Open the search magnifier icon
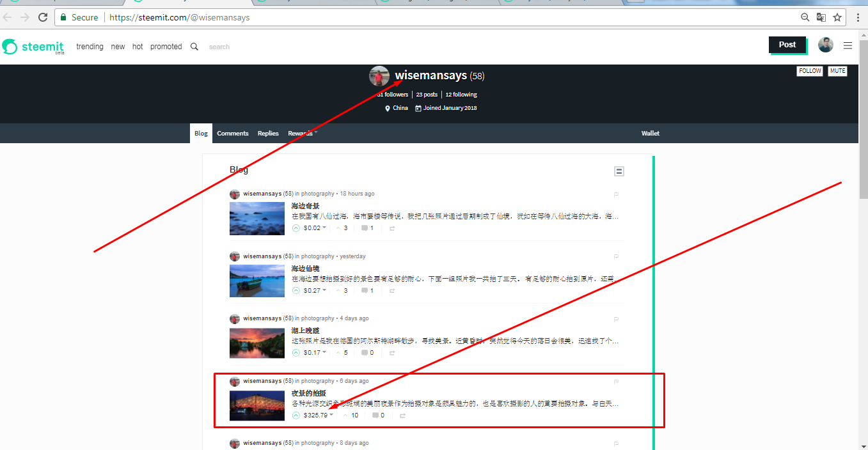The image size is (868, 450). [194, 47]
